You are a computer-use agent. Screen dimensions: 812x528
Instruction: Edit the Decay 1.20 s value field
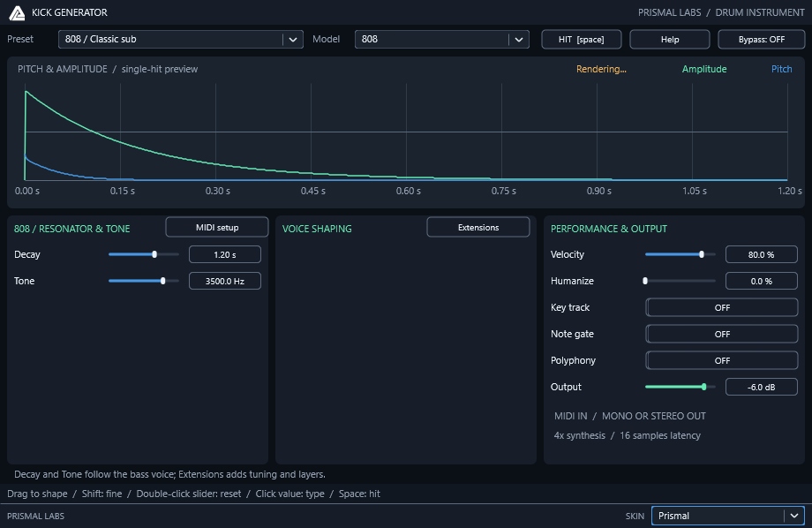point(225,254)
